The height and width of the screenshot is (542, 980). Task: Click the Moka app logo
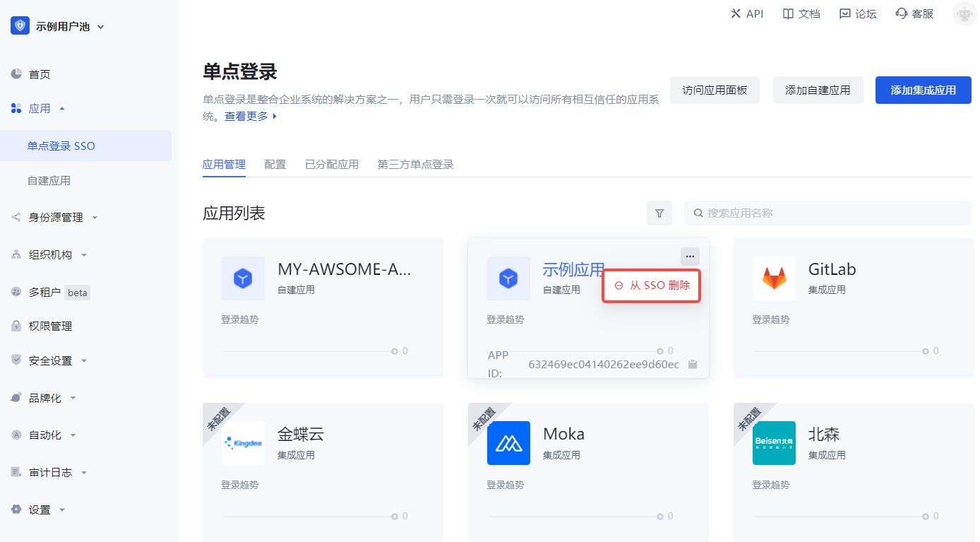508,443
